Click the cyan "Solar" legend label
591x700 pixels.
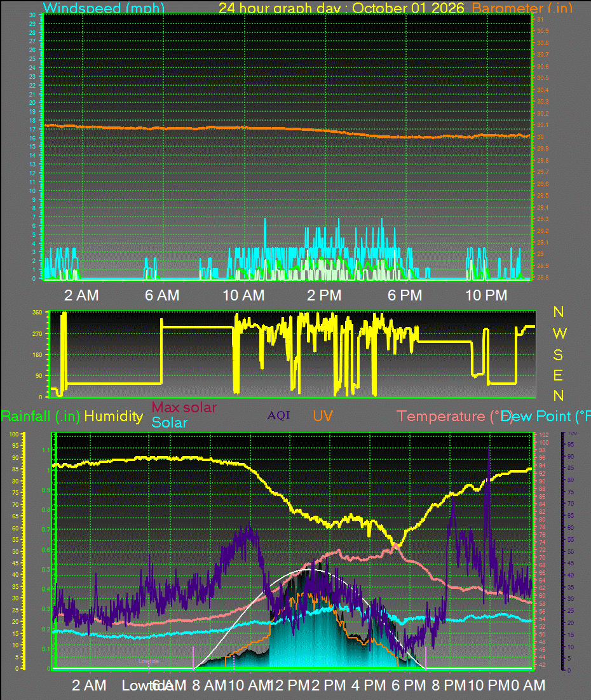(169, 422)
